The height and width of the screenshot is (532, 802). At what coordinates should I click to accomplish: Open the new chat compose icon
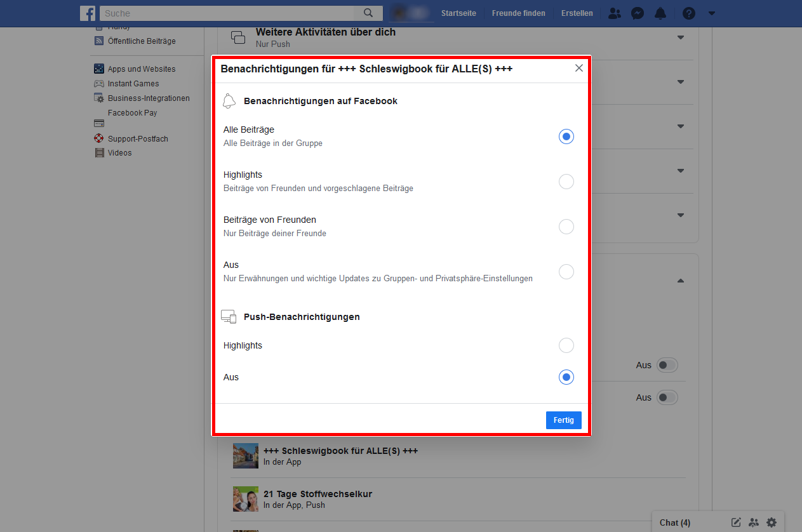735,522
